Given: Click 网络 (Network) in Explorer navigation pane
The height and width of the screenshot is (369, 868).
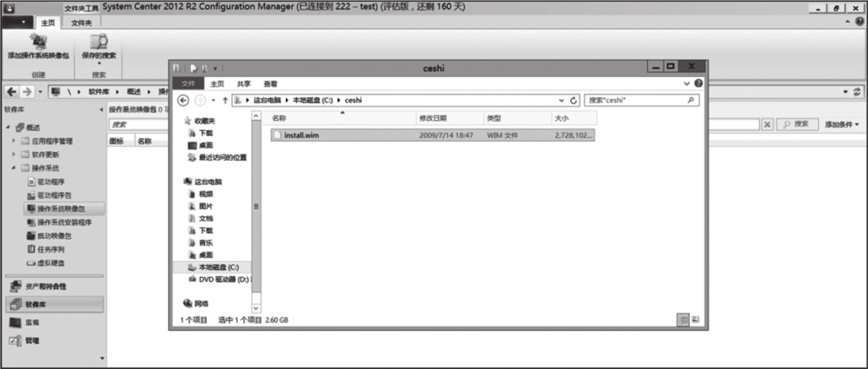Looking at the screenshot, I should tap(196, 303).
